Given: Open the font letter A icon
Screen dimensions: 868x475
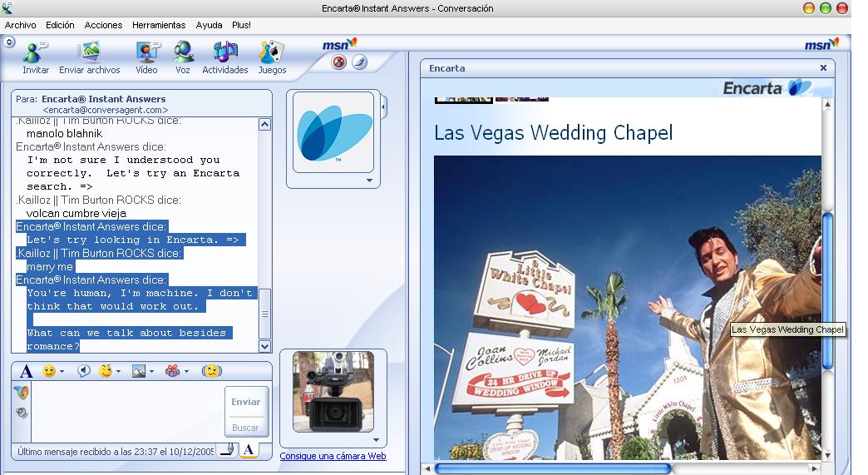Looking at the screenshot, I should 26,371.
